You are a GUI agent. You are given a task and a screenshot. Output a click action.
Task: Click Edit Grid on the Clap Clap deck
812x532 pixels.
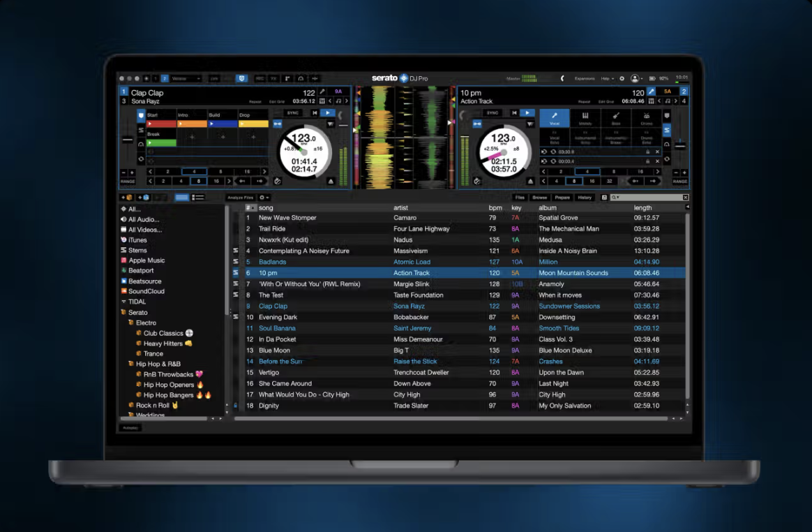(277, 102)
